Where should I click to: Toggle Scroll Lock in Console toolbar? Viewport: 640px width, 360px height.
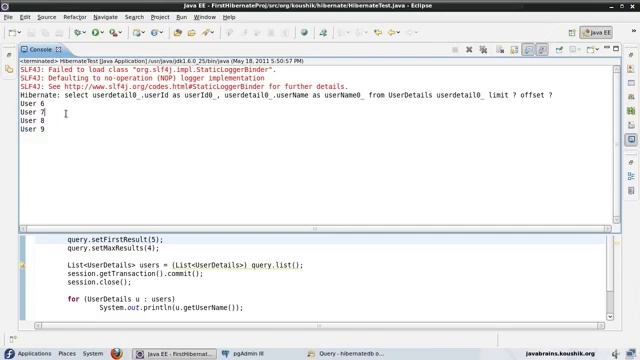514,50
